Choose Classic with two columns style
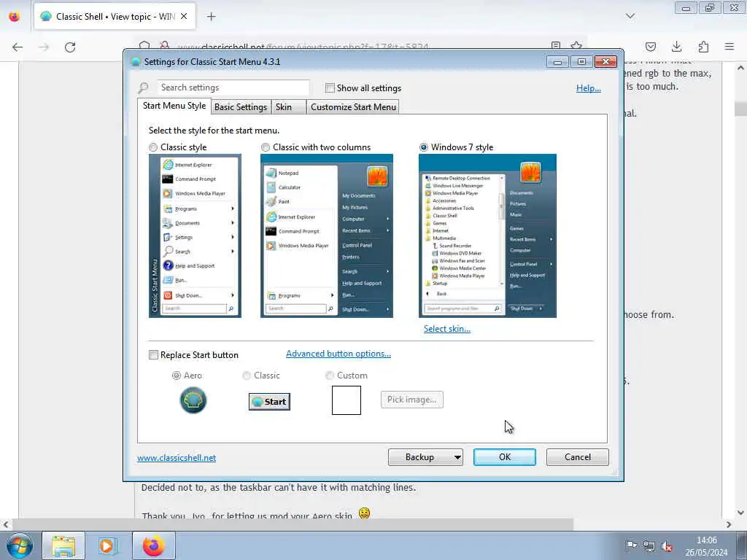Screen dimensions: 747x560 click(266, 147)
